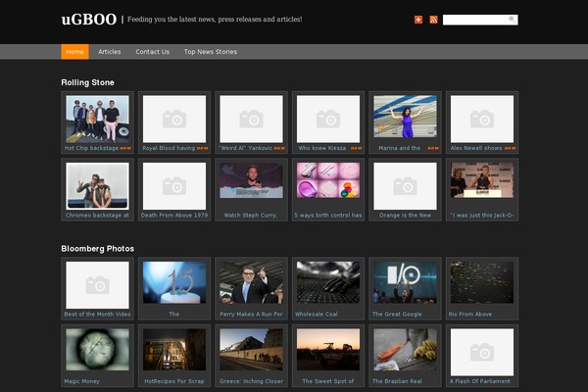This screenshot has height=392, width=588.
Task: Open Marina and the photo thumbnail
Action: pos(405,117)
